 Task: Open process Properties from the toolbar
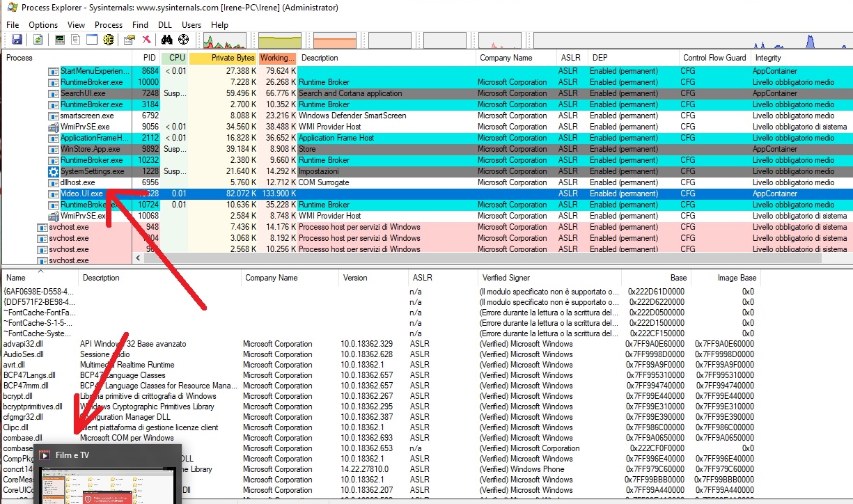pyautogui.click(x=129, y=40)
